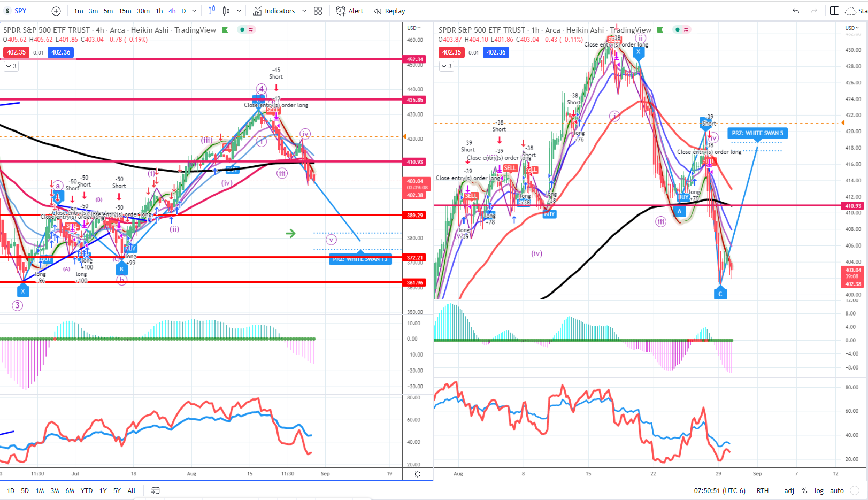Screen dimensions: 868x500
Task: Select the 4h timeframe
Action: (172, 11)
